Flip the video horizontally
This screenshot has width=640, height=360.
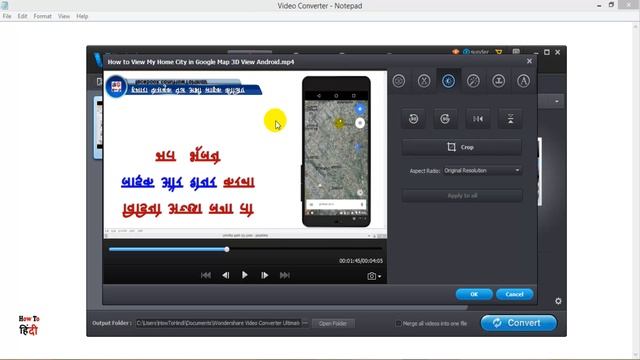coord(478,119)
